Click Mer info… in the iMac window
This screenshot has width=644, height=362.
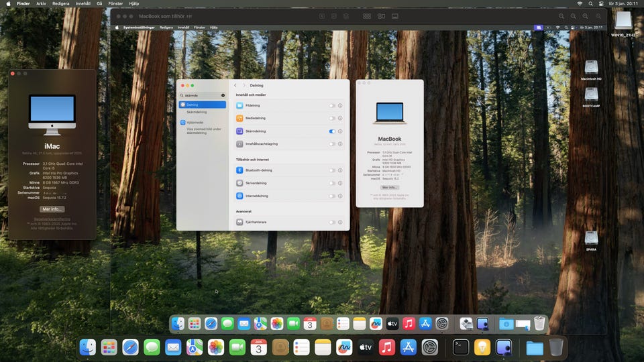coord(52,209)
